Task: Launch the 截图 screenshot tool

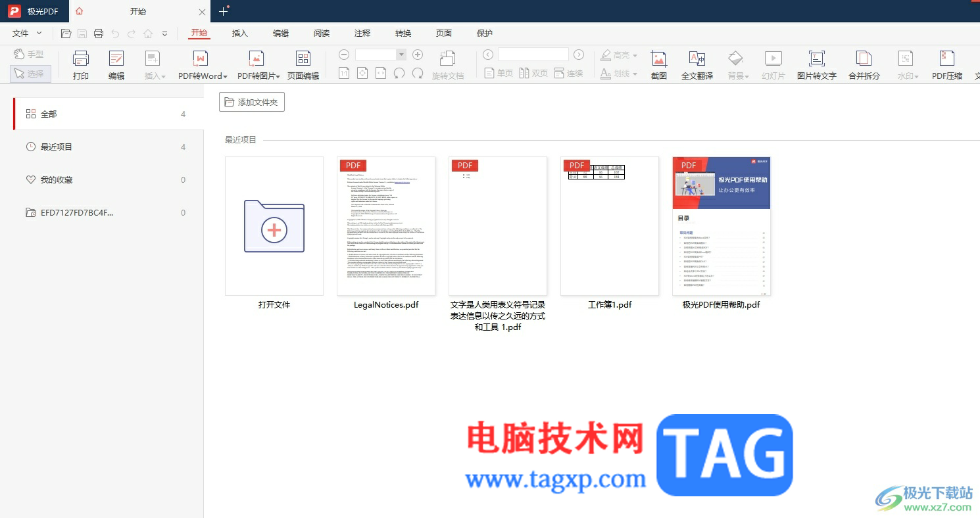Action: (659, 65)
